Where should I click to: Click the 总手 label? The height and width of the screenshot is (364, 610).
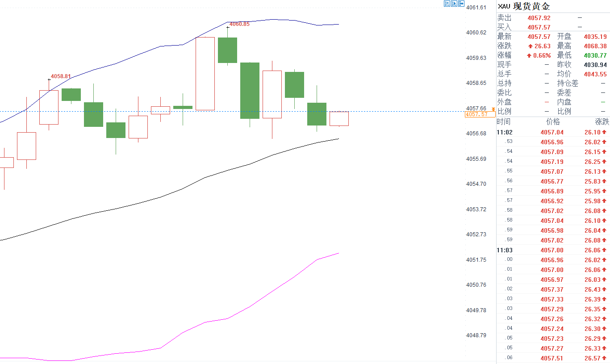[505, 74]
